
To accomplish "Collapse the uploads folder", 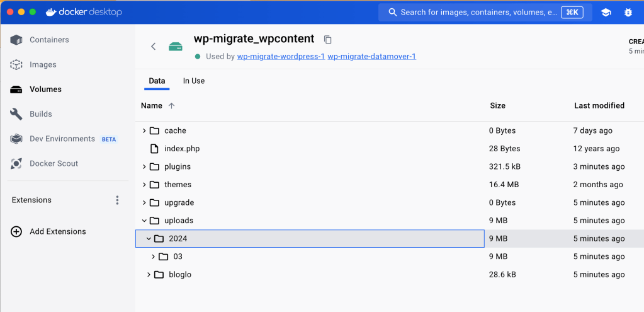I will point(144,221).
